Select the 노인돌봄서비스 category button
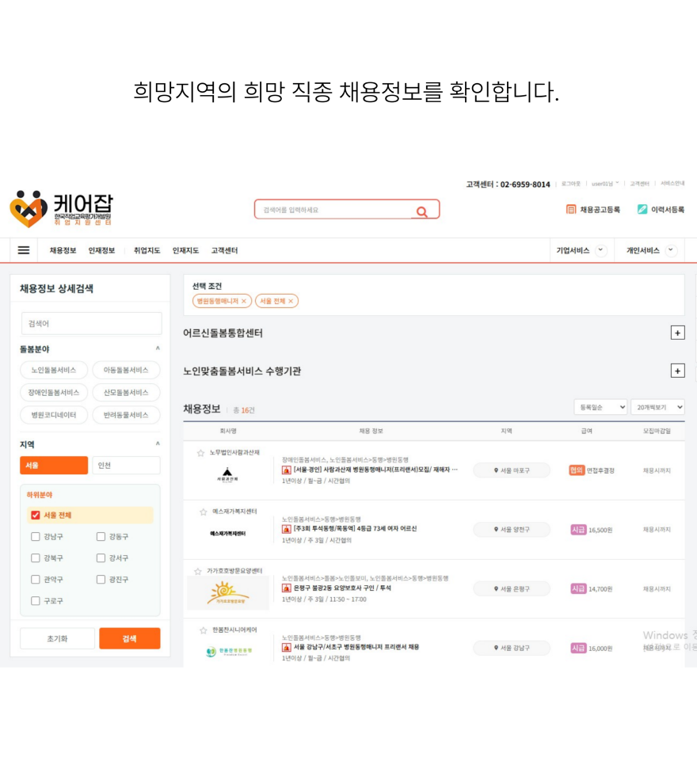The image size is (697, 784). pos(54,370)
